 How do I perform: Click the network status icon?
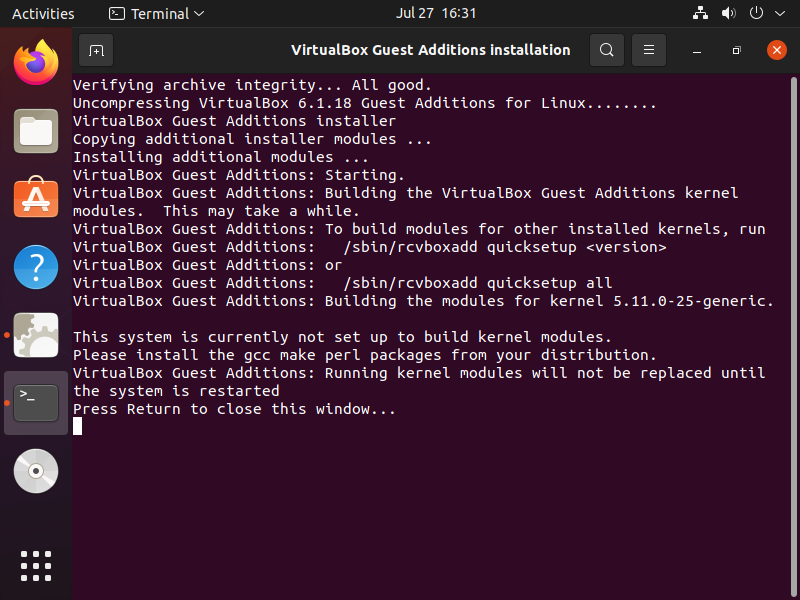pyautogui.click(x=700, y=13)
